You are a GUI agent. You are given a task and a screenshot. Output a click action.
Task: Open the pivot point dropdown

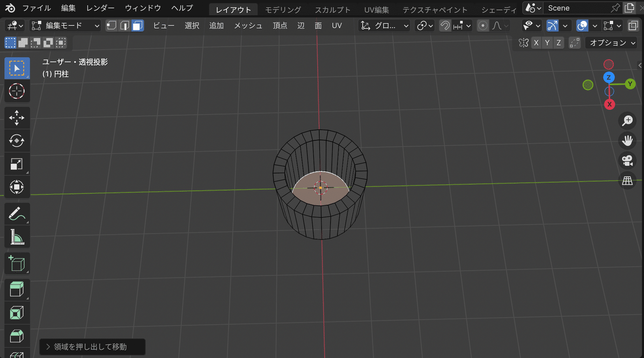425,26
